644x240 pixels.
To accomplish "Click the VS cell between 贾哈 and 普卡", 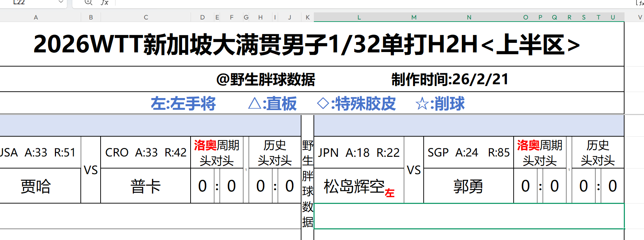I will click(91, 170).
